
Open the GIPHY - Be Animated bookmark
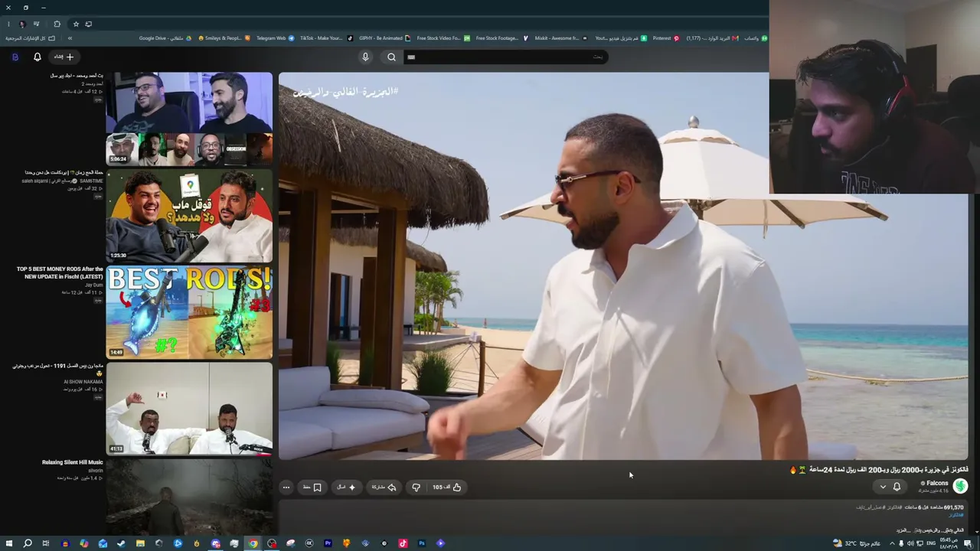[x=384, y=38]
